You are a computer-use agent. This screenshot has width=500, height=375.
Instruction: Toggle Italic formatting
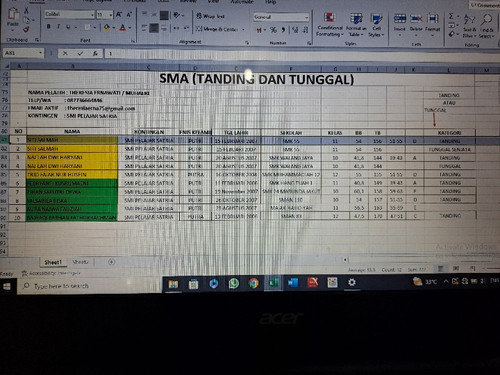(58, 27)
